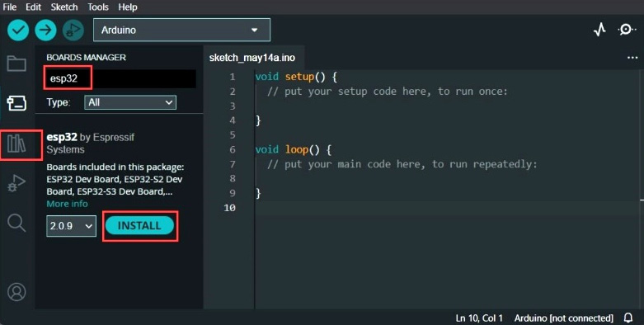Screen dimensions: 644x325
Task: Open the Search sidebar panel
Action: point(16,223)
